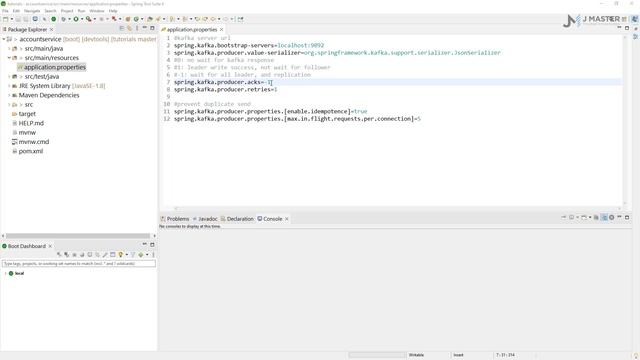Click the green Run toolbar icon

(76, 19)
